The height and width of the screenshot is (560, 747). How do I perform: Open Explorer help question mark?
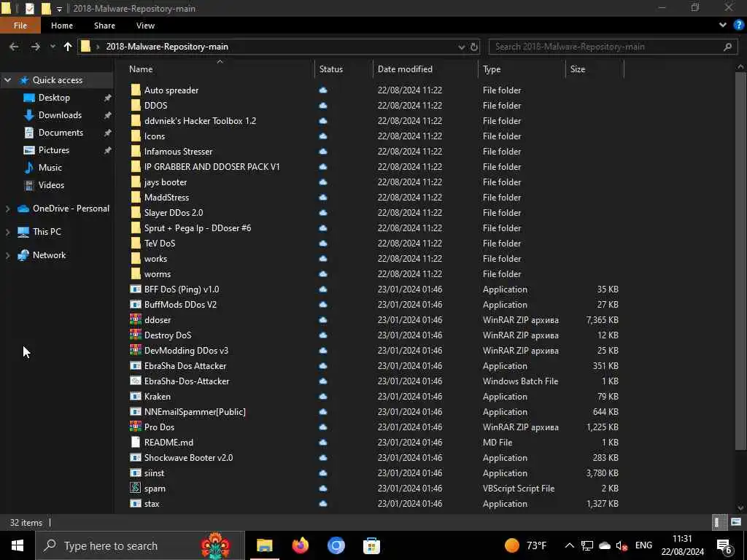click(x=738, y=26)
